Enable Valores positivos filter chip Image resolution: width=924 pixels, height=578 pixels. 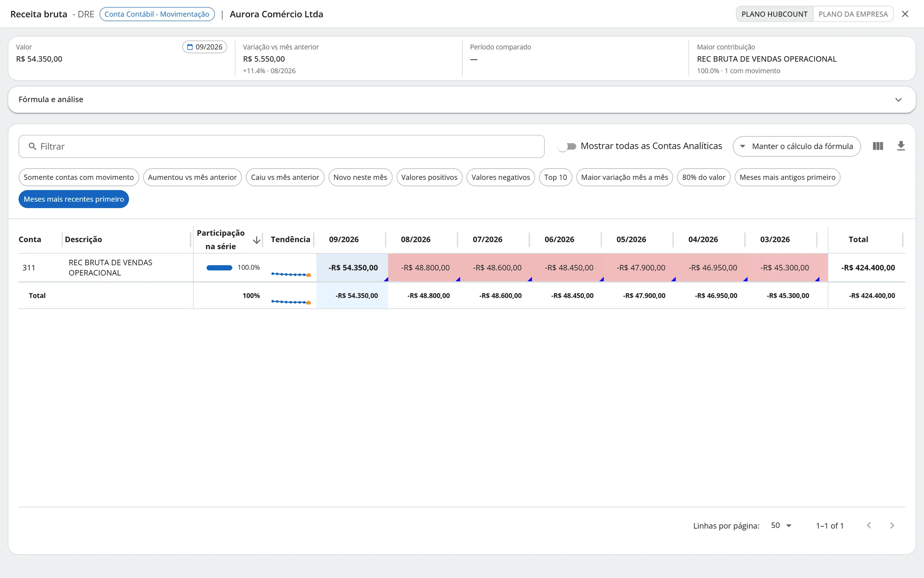[x=429, y=177]
